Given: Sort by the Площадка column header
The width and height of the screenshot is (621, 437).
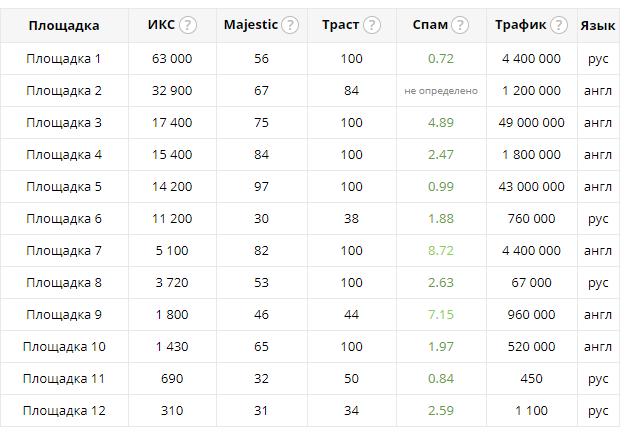Looking at the screenshot, I should 64,26.
